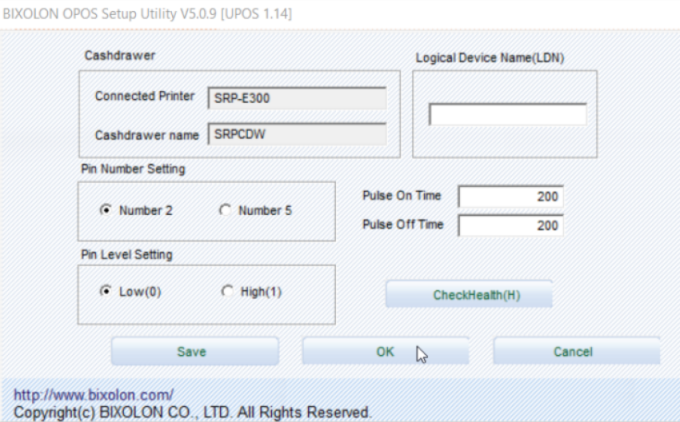
Task: Click the Pulse Off Time field
Action: pos(511,226)
